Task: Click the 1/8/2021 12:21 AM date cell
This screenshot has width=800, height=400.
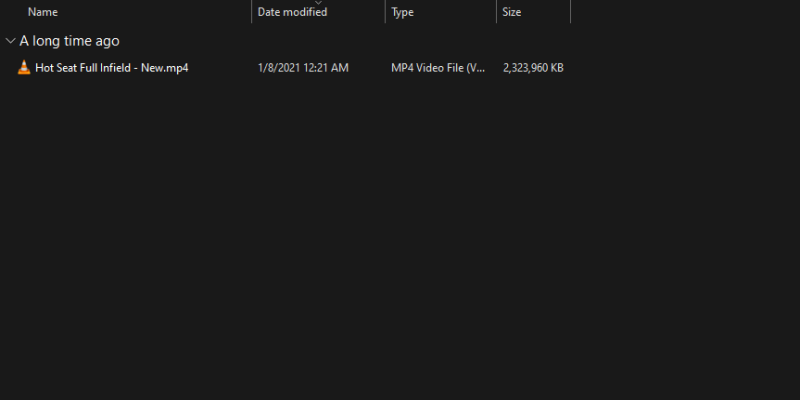Action: pyautogui.click(x=303, y=68)
